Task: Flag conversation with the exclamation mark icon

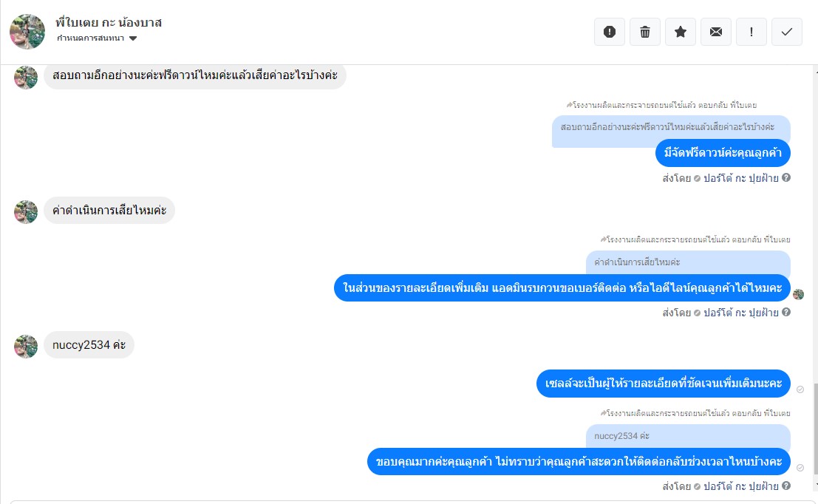Action: (x=751, y=32)
